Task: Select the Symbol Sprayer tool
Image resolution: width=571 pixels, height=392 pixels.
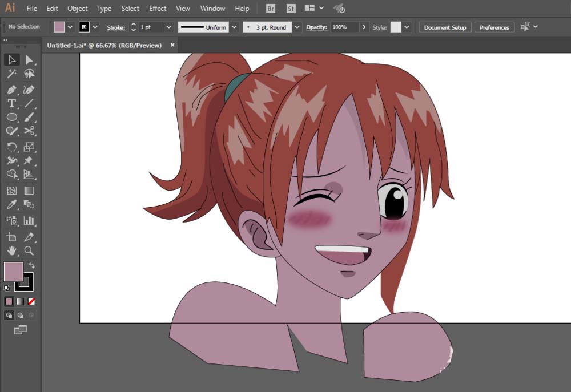Action: (11, 221)
